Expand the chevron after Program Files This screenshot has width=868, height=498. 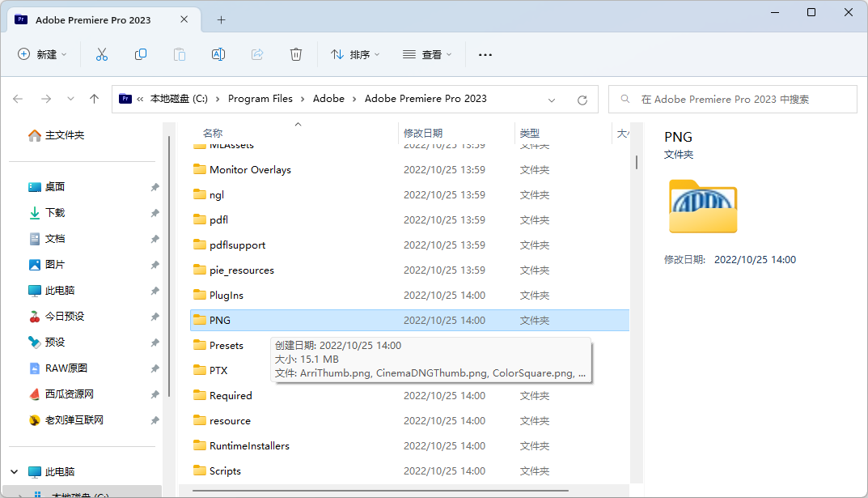pyautogui.click(x=303, y=99)
